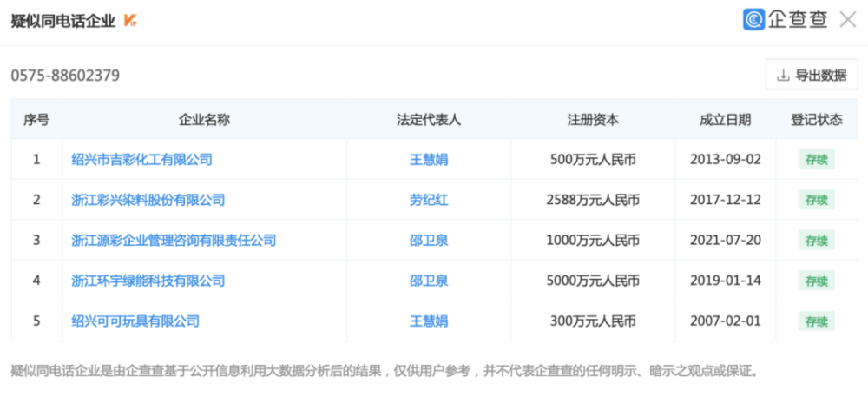Viewport: 868px width, 397px height.
Task: Click the 注册资本 column header
Action: click(594, 120)
